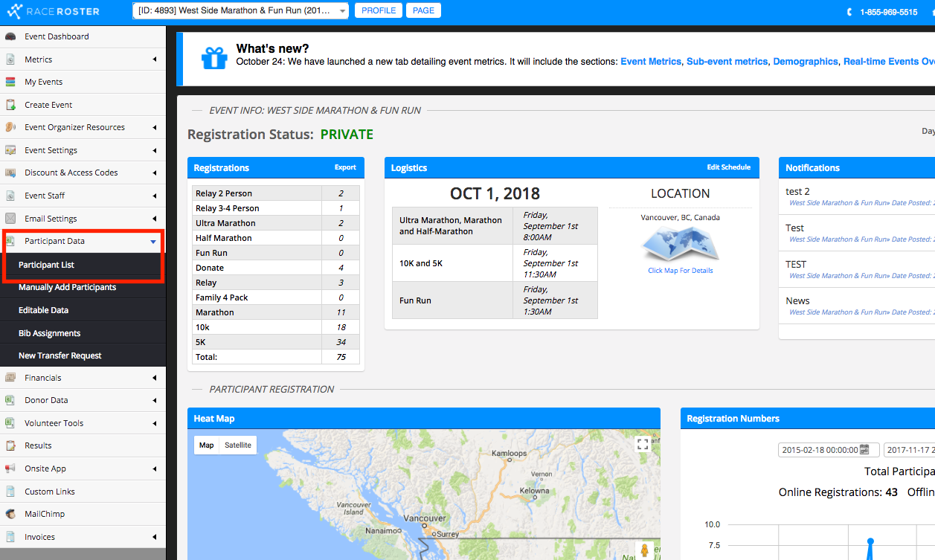Click the My Events icon
935x560 pixels.
10,82
